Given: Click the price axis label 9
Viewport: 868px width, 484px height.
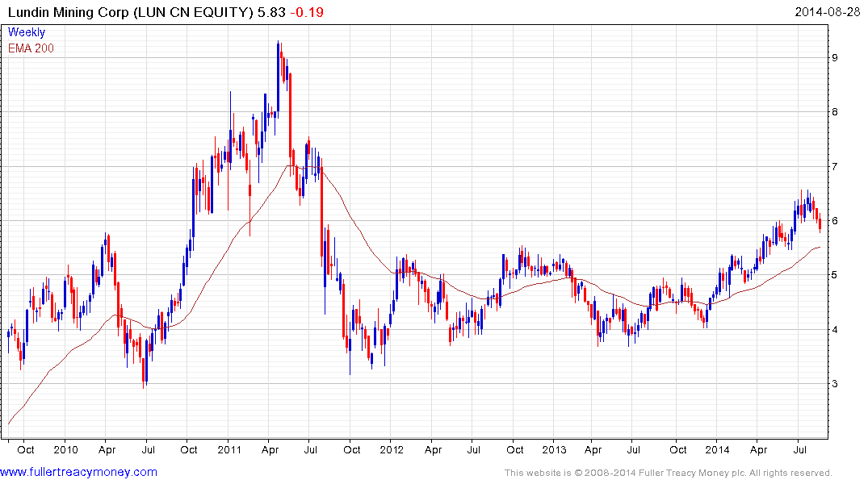Looking at the screenshot, I should [835, 57].
